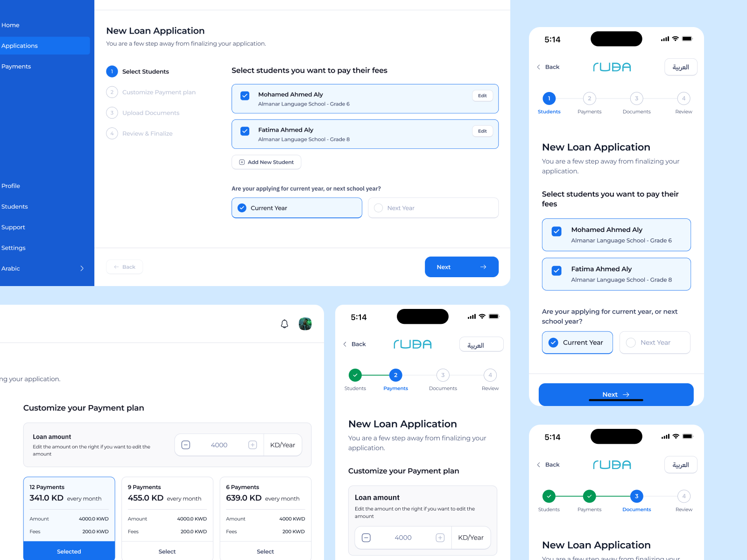
Task: Switch to Arabic in mobile Students screen
Action: (681, 67)
